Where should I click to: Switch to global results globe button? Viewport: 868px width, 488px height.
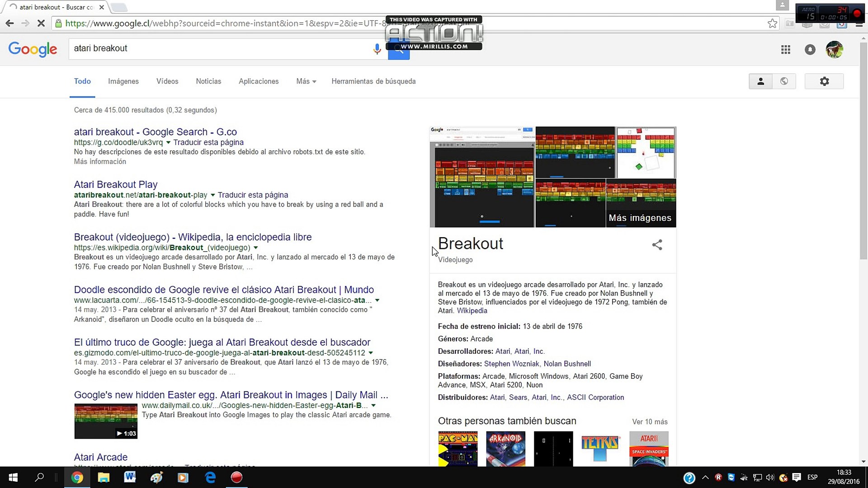click(x=784, y=81)
